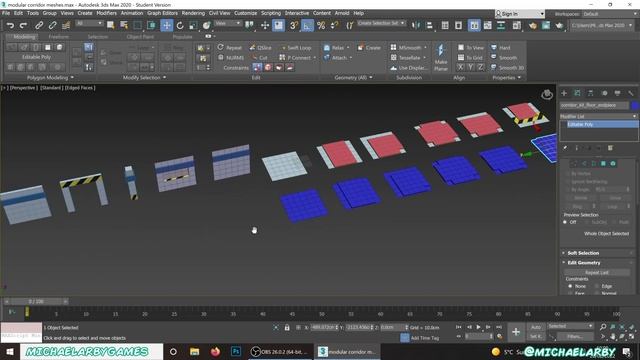Open the Modifiers menu

point(106,13)
